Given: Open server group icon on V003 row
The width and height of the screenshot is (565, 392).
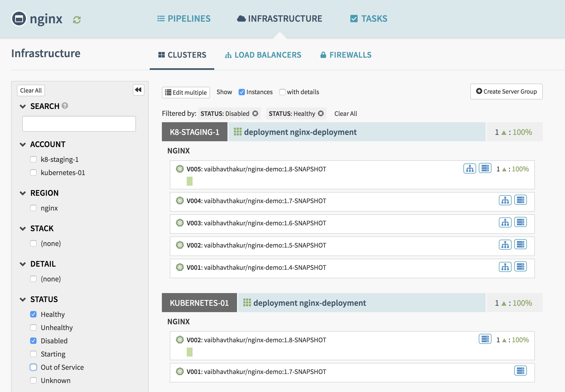Looking at the screenshot, I should tap(521, 222).
